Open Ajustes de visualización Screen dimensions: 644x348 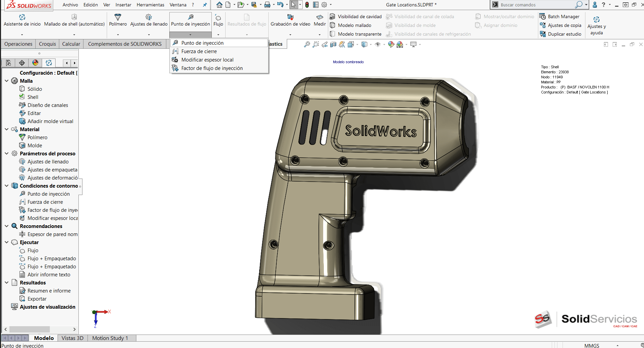(x=43, y=307)
